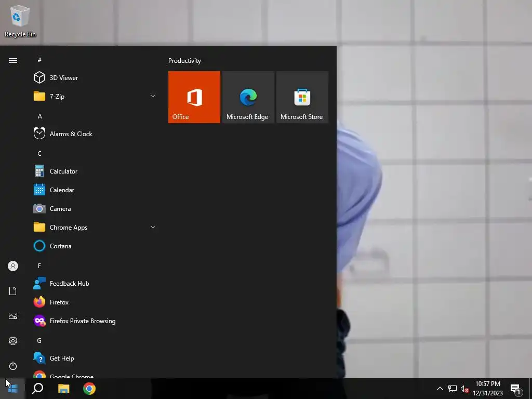Launch Cortana from the app list

pos(95,246)
